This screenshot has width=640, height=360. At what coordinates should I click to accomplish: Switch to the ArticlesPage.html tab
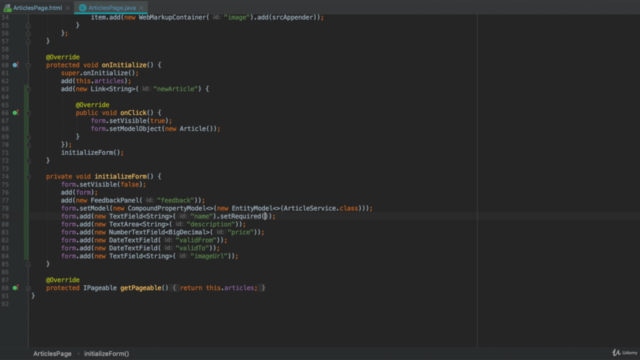pos(37,8)
